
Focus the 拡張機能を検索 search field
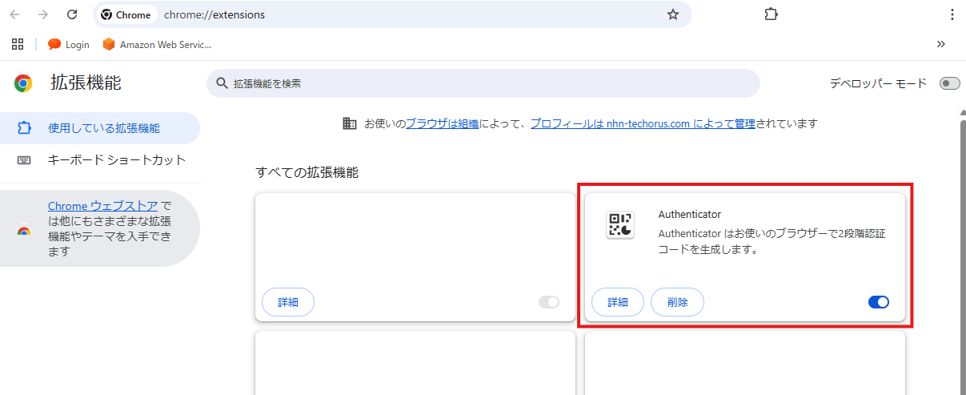tap(483, 83)
